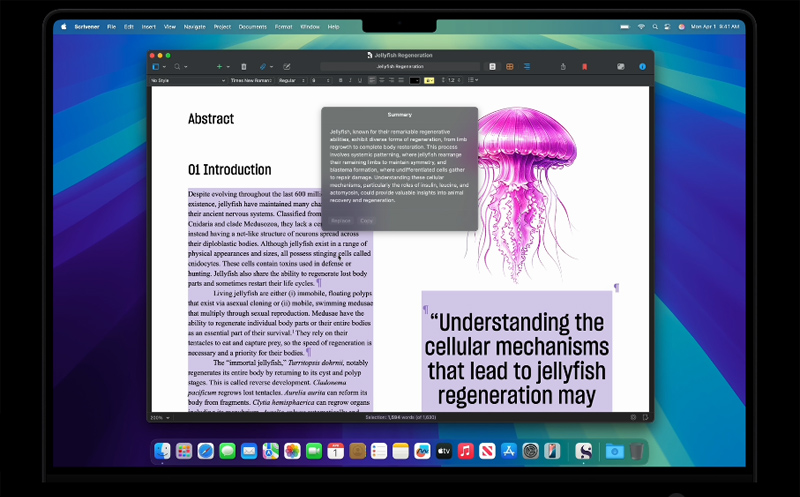Toggle bold formatting
Viewport: 800px width, 497px height.
[x=340, y=80]
